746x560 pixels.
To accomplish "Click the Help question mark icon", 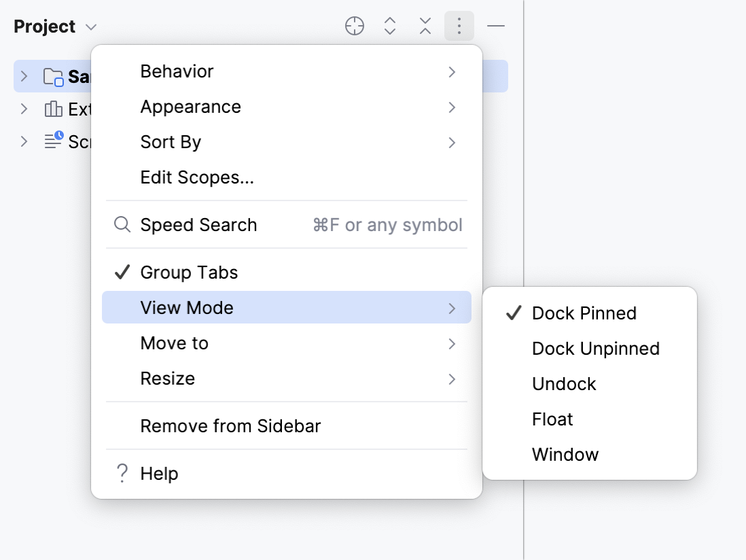I will pyautogui.click(x=122, y=473).
